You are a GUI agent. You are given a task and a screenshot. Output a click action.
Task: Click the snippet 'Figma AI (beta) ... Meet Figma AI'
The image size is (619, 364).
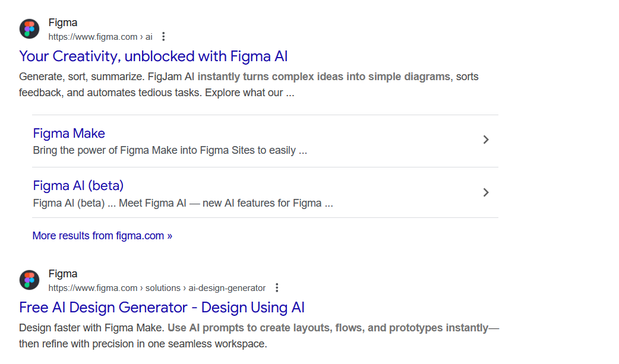click(183, 203)
